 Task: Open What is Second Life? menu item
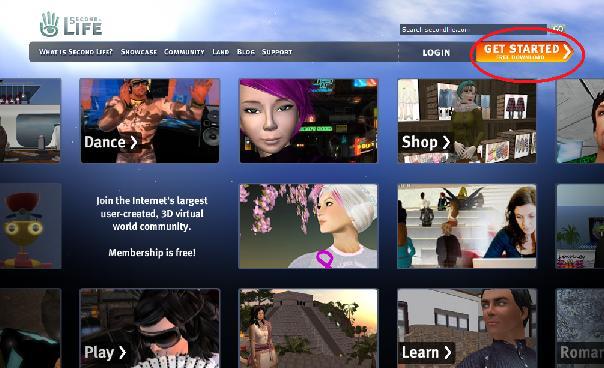pyautogui.click(x=76, y=52)
